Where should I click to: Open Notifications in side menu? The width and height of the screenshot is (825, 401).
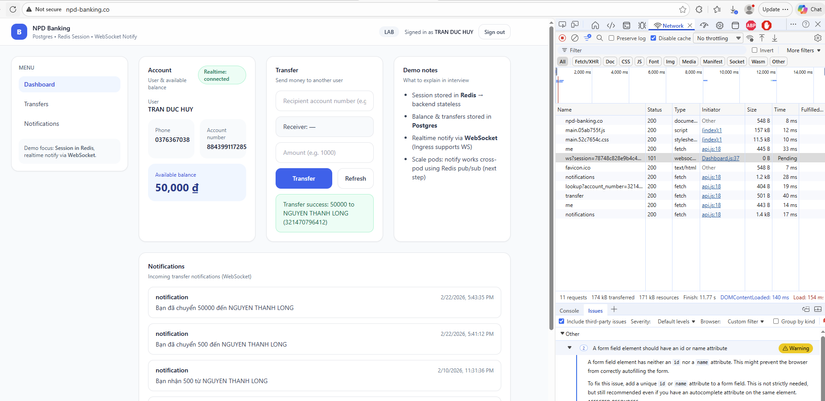tap(69, 124)
